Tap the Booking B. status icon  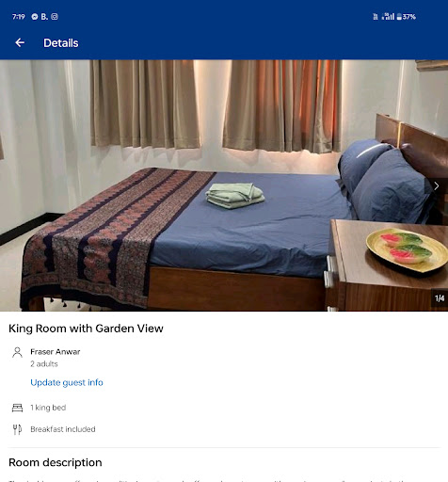point(44,17)
